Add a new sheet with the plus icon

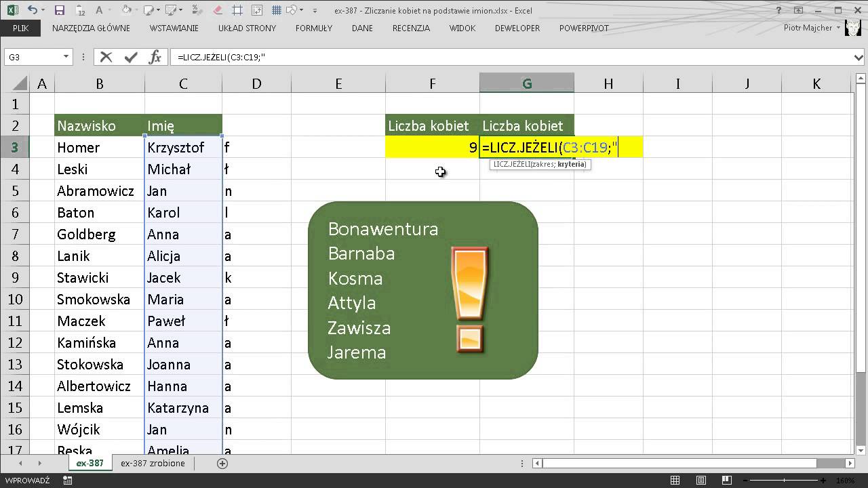pyautogui.click(x=222, y=464)
